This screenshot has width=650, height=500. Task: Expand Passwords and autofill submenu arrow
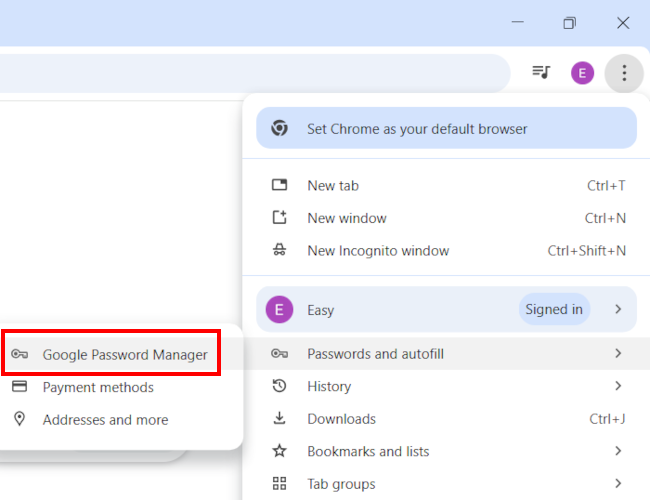pos(618,353)
